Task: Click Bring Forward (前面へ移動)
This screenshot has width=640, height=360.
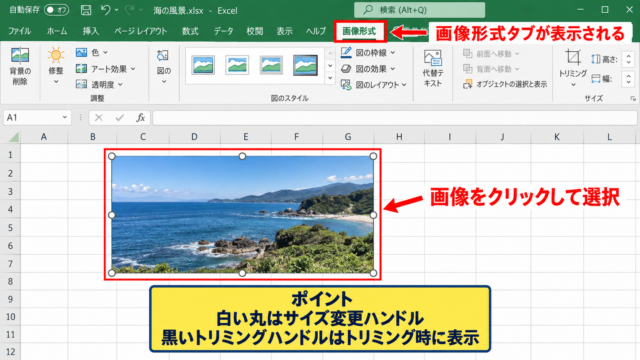Action: pos(491,53)
